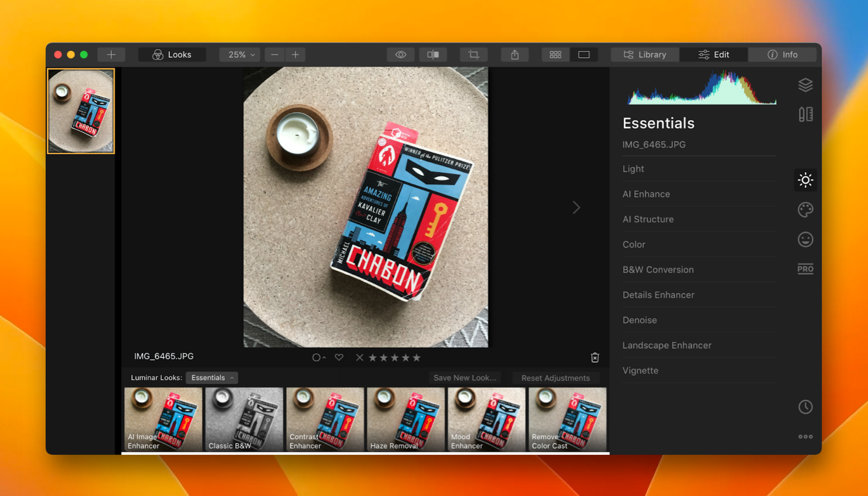868x496 pixels.
Task: Rate photo one star
Action: pyautogui.click(x=373, y=358)
